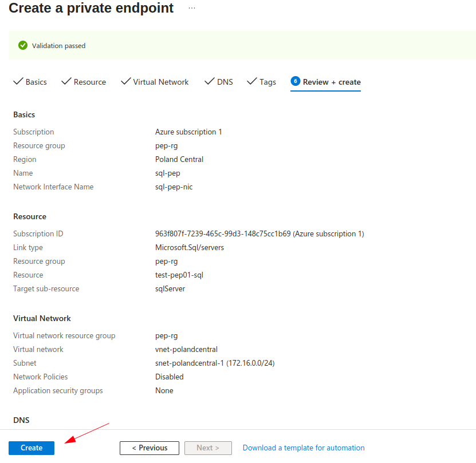This screenshot has height=463, width=476.
Task: Click the Previous button
Action: tap(150, 448)
